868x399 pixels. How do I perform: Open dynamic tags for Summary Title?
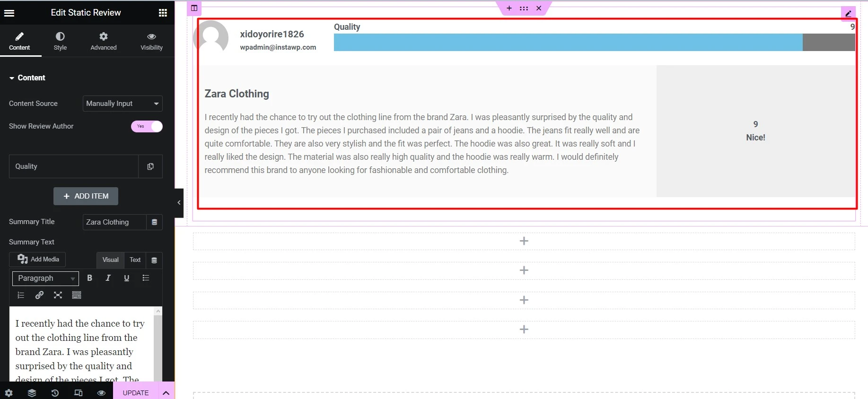point(155,222)
